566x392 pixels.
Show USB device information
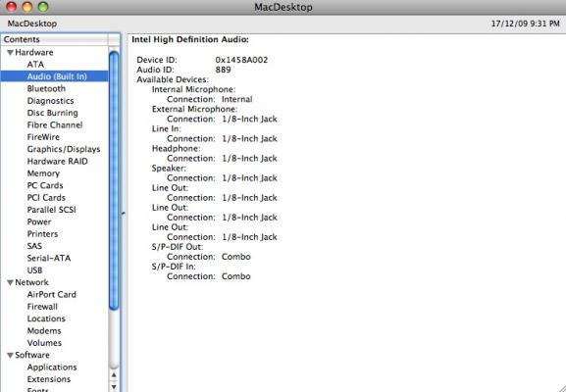[x=34, y=270]
